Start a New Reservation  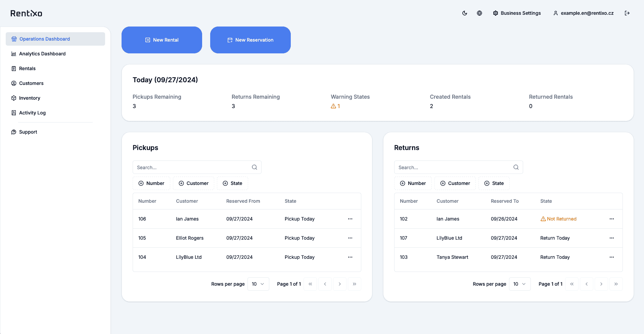[x=250, y=40]
